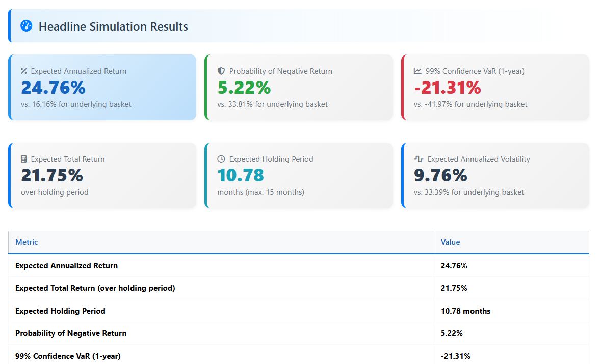The height and width of the screenshot is (364, 602).
Task: Click 'vs. 16.16% for underlying basket' text
Action: (76, 104)
